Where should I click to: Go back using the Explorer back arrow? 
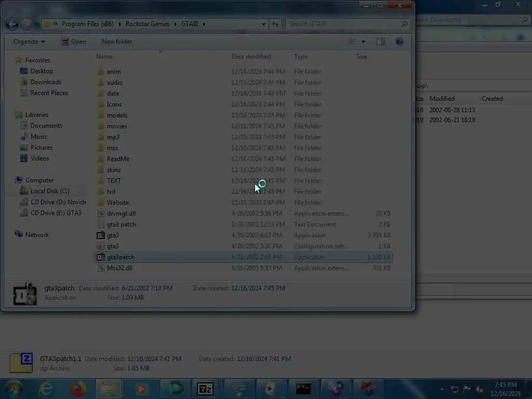(12, 24)
